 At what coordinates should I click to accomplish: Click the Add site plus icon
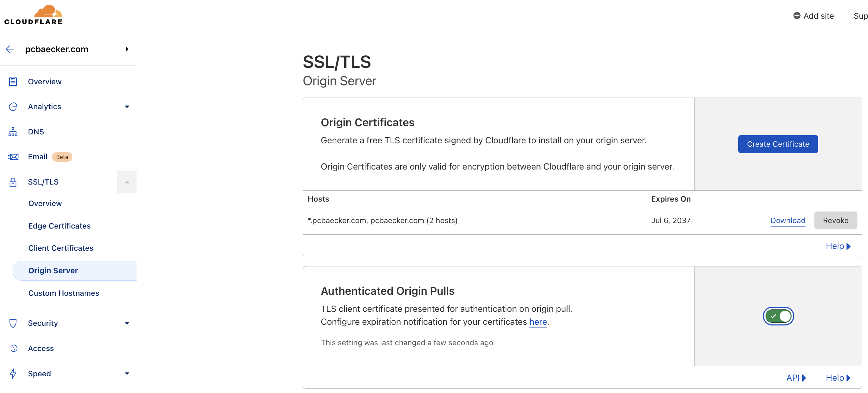[797, 16]
